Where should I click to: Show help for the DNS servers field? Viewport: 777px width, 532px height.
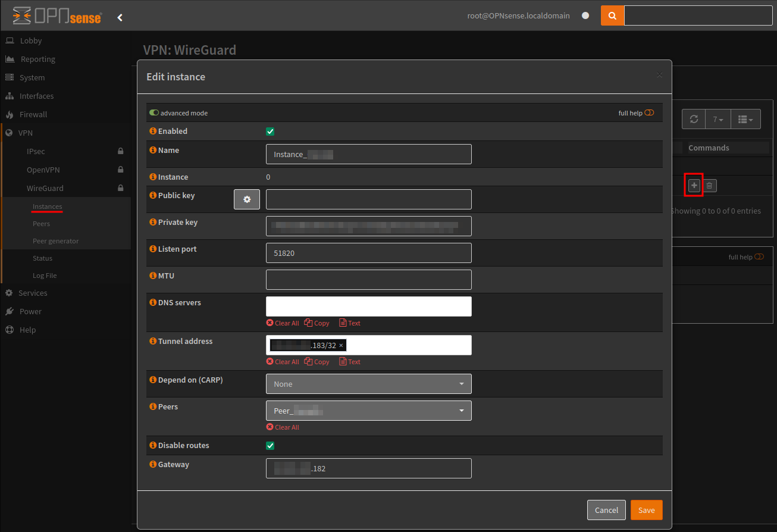(x=153, y=302)
